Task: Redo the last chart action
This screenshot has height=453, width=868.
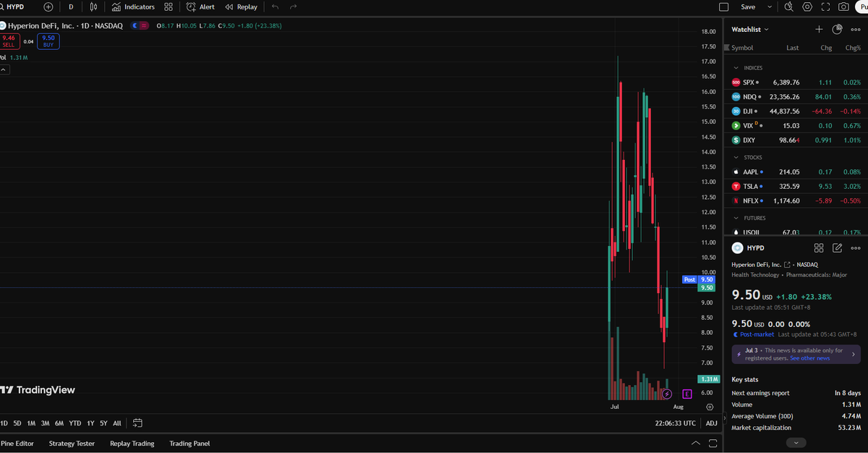Action: (x=293, y=7)
